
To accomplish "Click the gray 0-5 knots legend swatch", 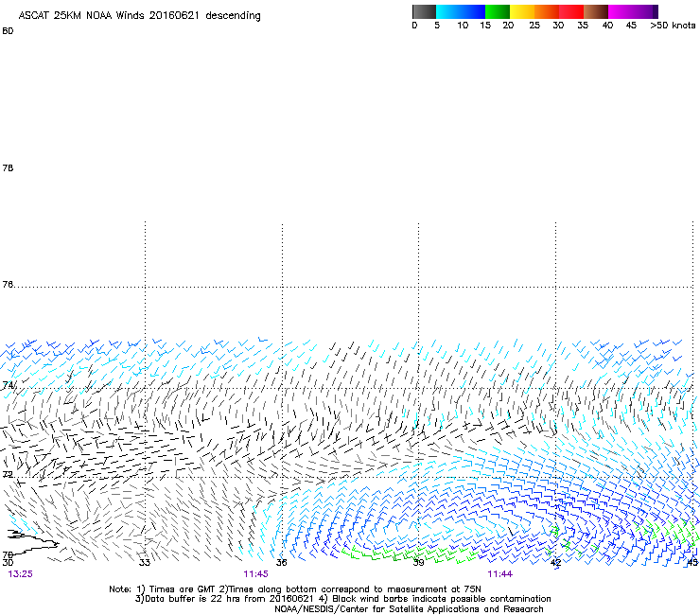I will (x=424, y=11).
